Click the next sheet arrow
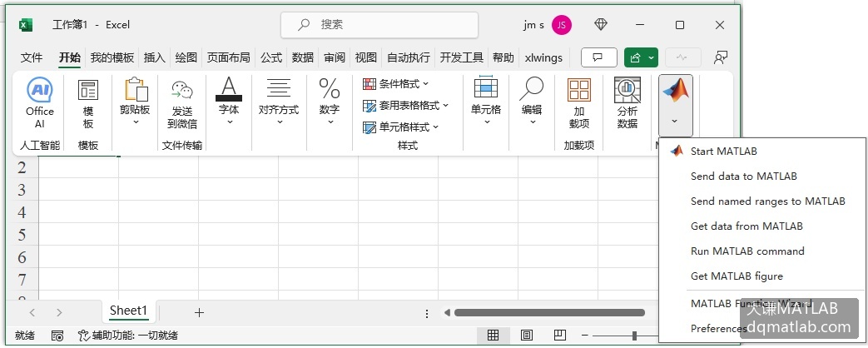Viewport: 868px width, 348px height. [59, 312]
